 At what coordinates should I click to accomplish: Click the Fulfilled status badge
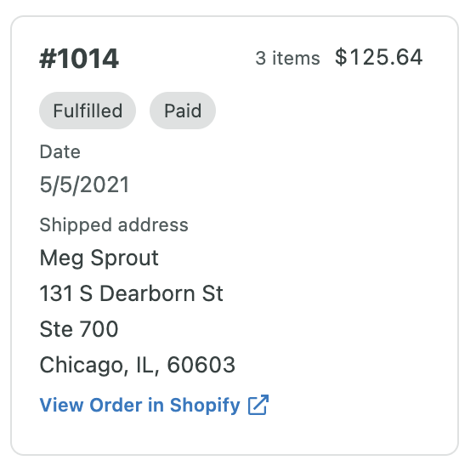click(x=88, y=111)
